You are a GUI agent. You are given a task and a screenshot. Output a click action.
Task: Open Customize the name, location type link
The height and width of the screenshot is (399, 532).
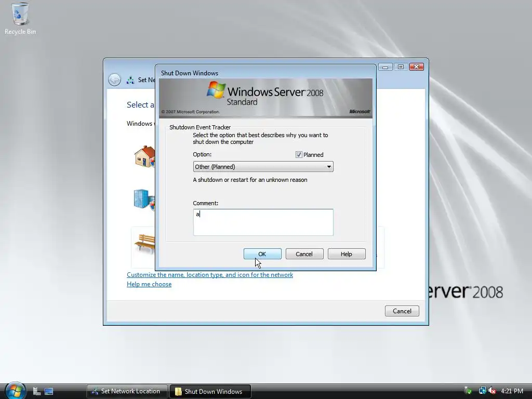210,275
